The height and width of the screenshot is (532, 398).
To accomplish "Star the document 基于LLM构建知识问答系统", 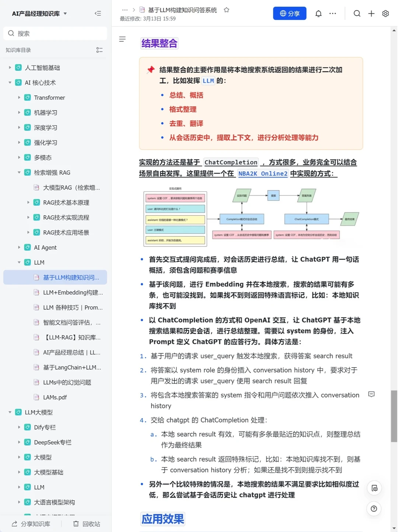I will [226, 10].
